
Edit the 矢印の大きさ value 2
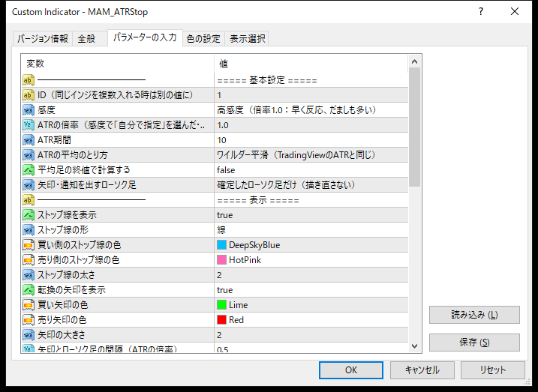pyautogui.click(x=311, y=335)
